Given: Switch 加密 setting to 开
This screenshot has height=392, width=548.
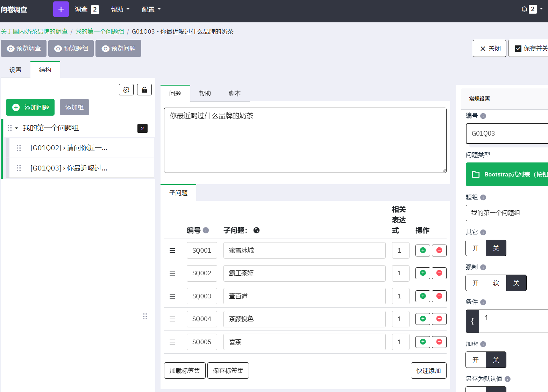Looking at the screenshot, I should click(476, 360).
